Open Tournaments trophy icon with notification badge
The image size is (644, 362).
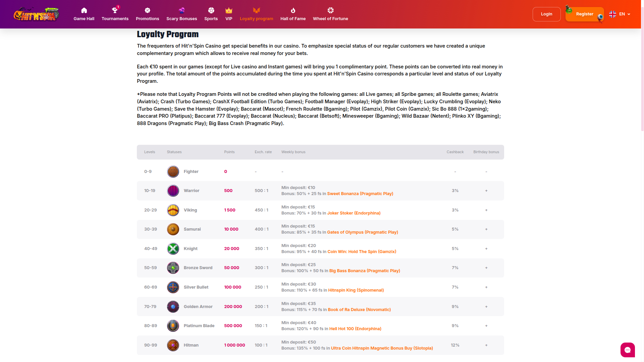[x=115, y=10]
